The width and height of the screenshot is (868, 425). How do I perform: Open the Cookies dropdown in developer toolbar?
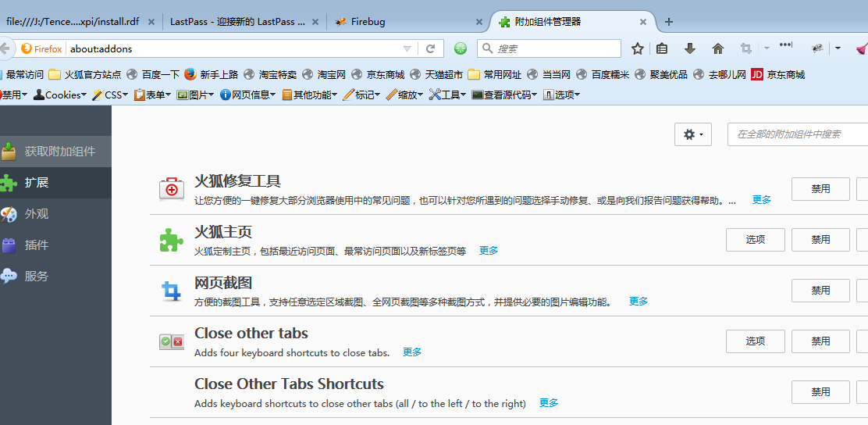(59, 95)
